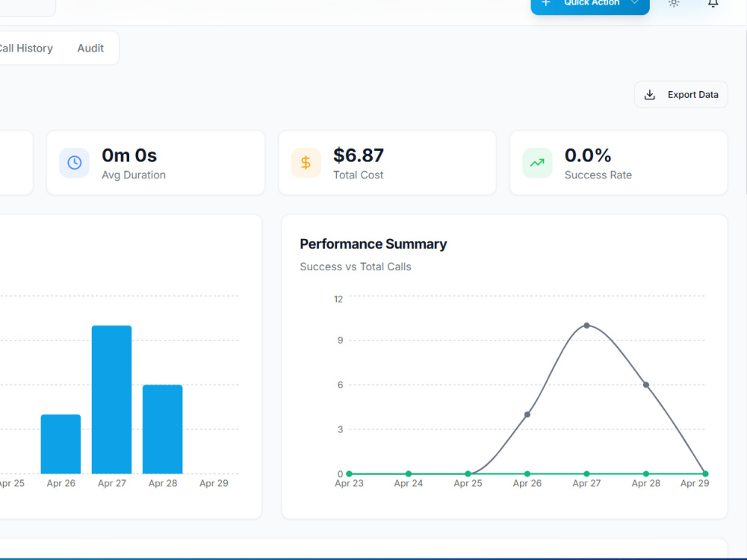This screenshot has height=560, width=747.
Task: Click the Export Data button
Action: [x=681, y=94]
